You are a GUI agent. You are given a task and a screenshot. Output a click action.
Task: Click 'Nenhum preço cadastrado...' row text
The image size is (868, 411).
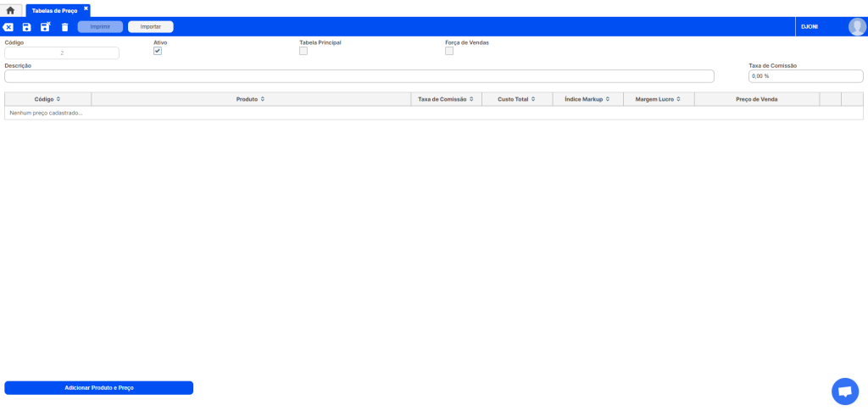46,113
